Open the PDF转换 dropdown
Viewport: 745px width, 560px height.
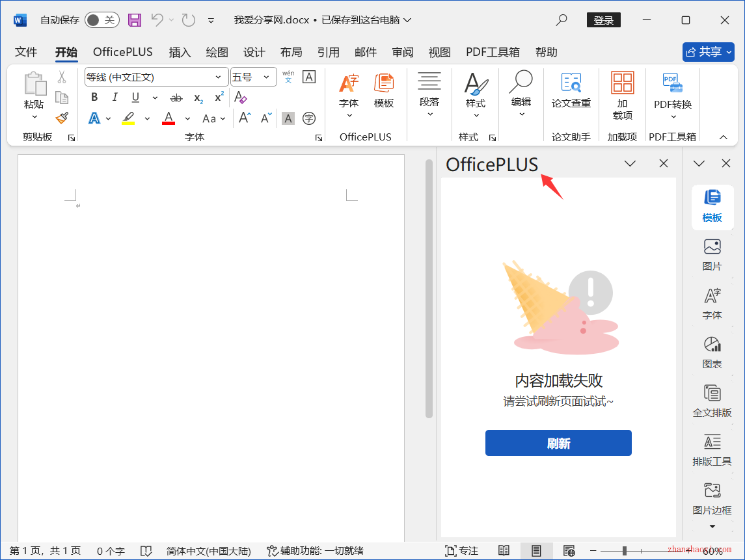(x=673, y=96)
